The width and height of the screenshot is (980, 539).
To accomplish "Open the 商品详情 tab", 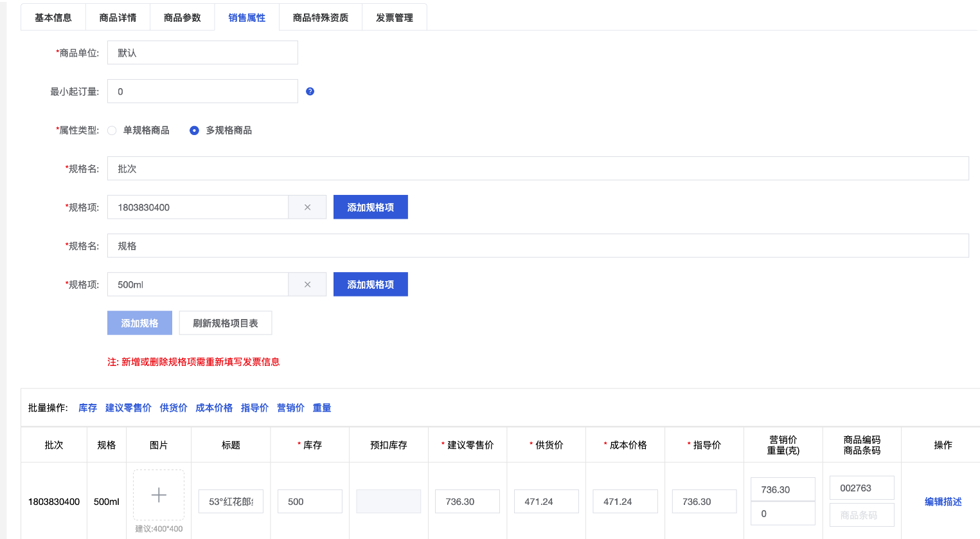I will pos(118,17).
